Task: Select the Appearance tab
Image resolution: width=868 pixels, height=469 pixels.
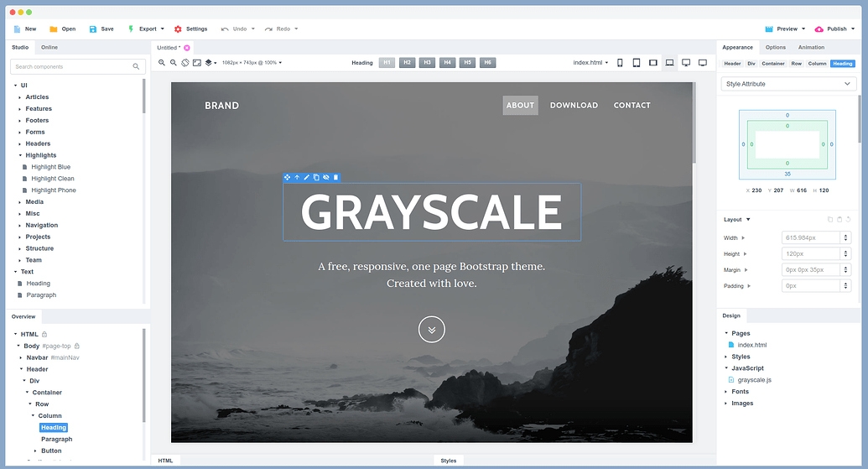Action: click(737, 47)
